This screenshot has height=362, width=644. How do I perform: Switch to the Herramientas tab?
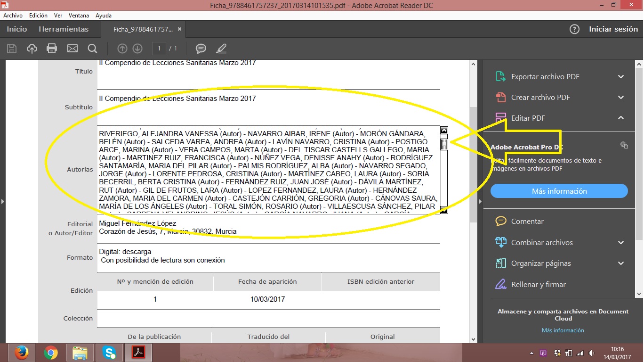coord(64,29)
